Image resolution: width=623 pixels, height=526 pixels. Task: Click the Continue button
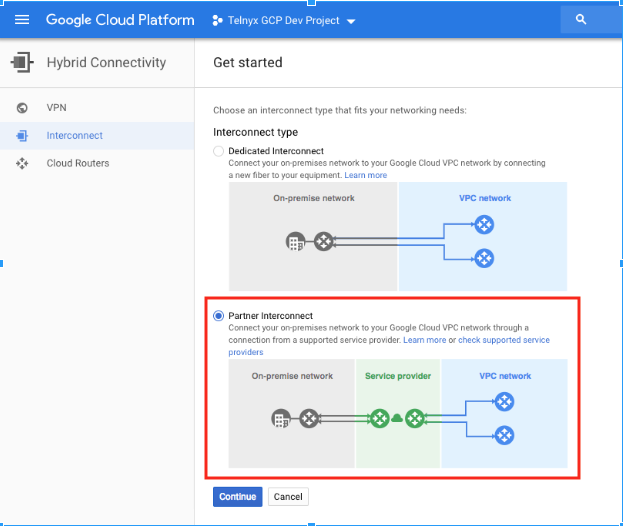[238, 497]
